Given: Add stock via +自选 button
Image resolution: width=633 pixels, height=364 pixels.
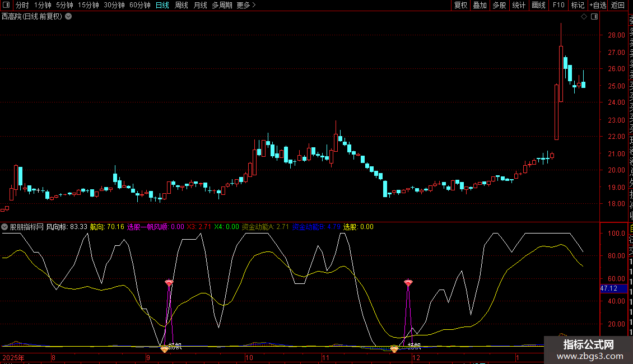Looking at the screenshot, I should click(x=598, y=5).
